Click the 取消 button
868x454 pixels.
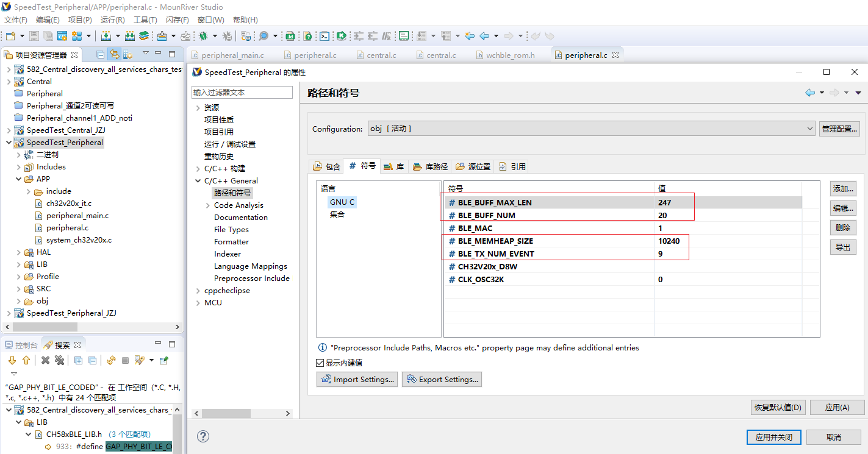834,437
